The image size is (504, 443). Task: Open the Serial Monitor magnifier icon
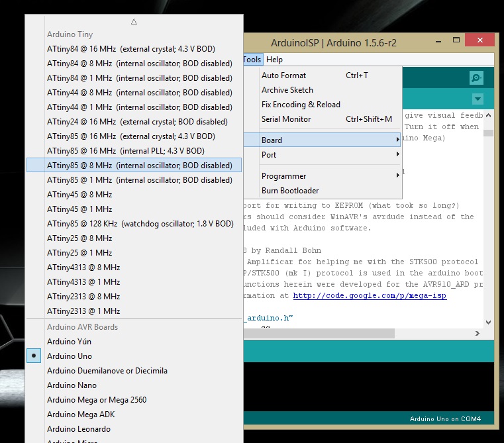tap(476, 77)
